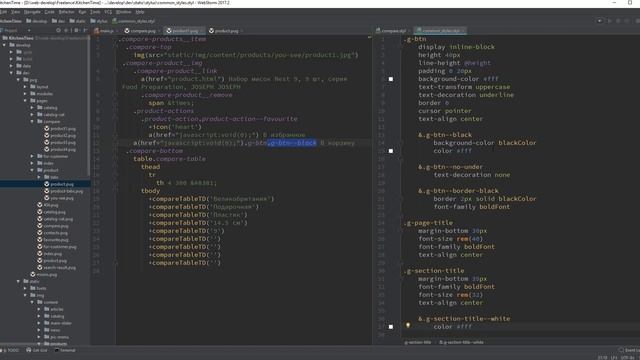Click the scroll-from-source icon in Project panel
The width and height of the screenshot is (640, 360).
click(x=58, y=30)
